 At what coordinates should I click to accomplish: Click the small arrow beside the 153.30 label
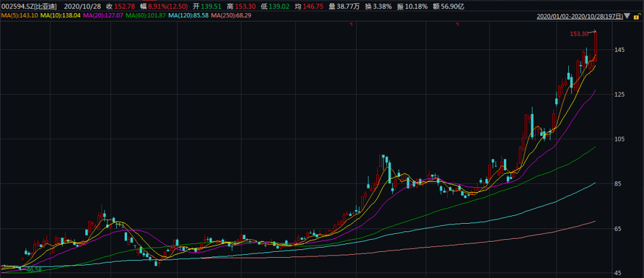click(592, 32)
